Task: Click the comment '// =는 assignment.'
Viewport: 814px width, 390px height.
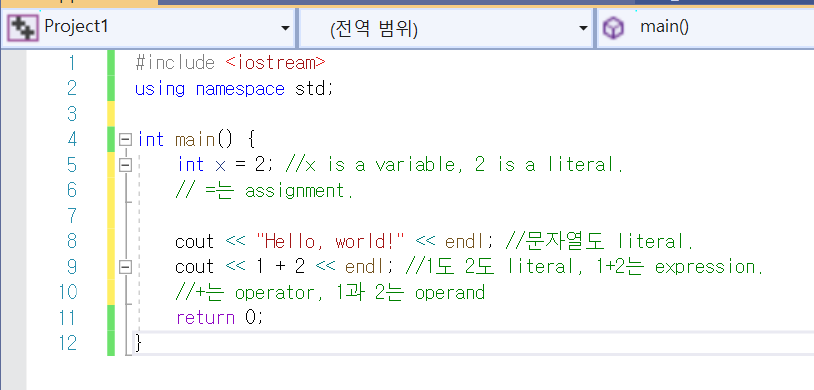Action: [x=265, y=191]
